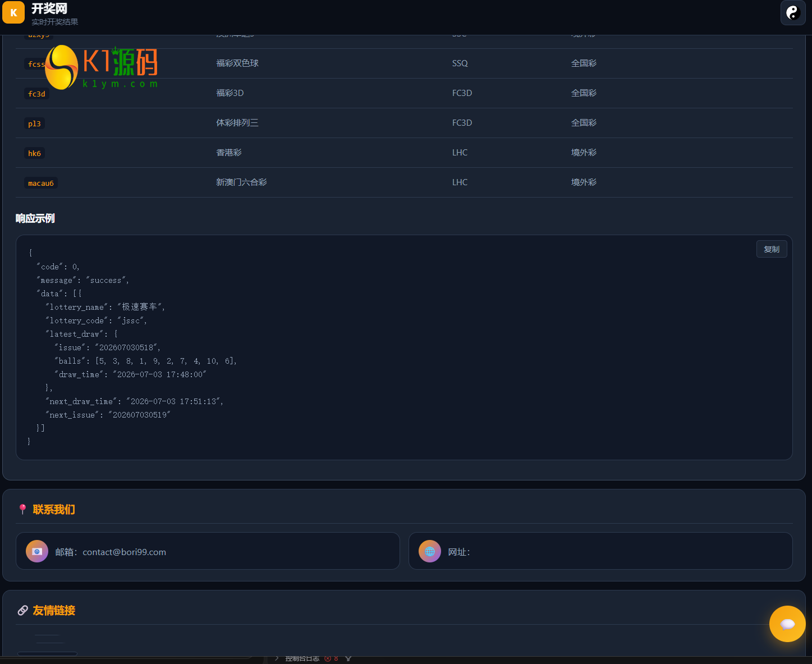Click the draw_time 17:48:00 JSON line

coord(130,374)
